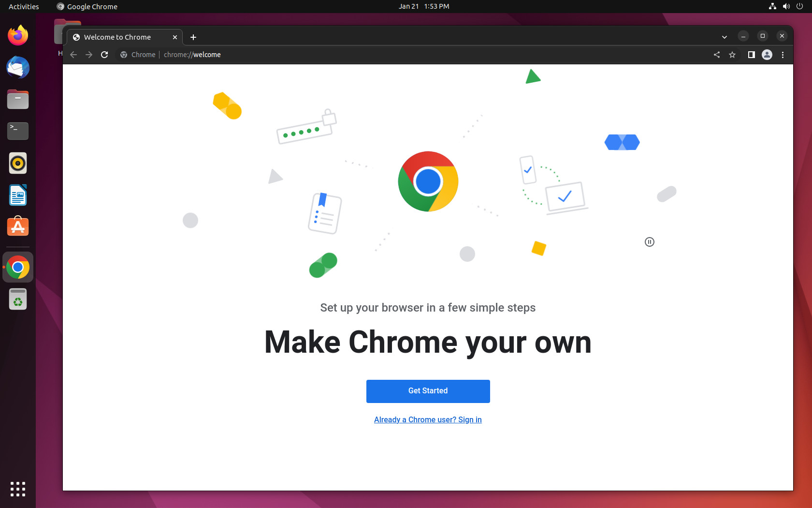Go forward using the browser forward arrow

(x=89, y=55)
